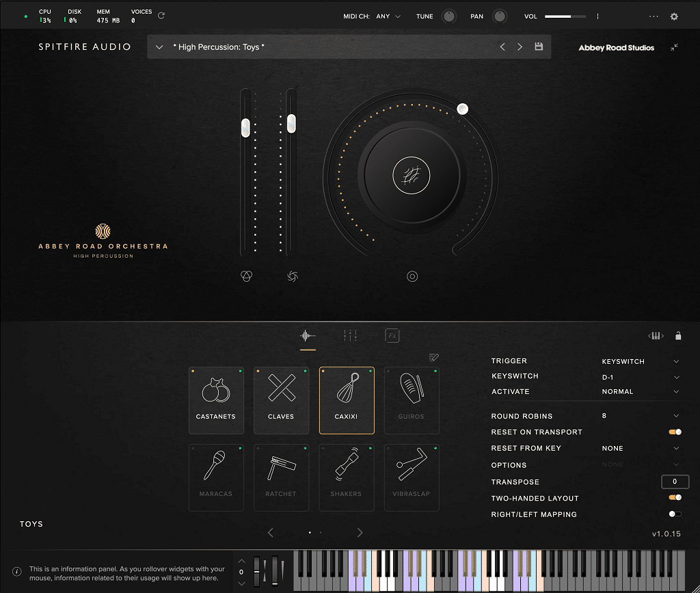Click the refresh icon next to VOICES

[161, 16]
